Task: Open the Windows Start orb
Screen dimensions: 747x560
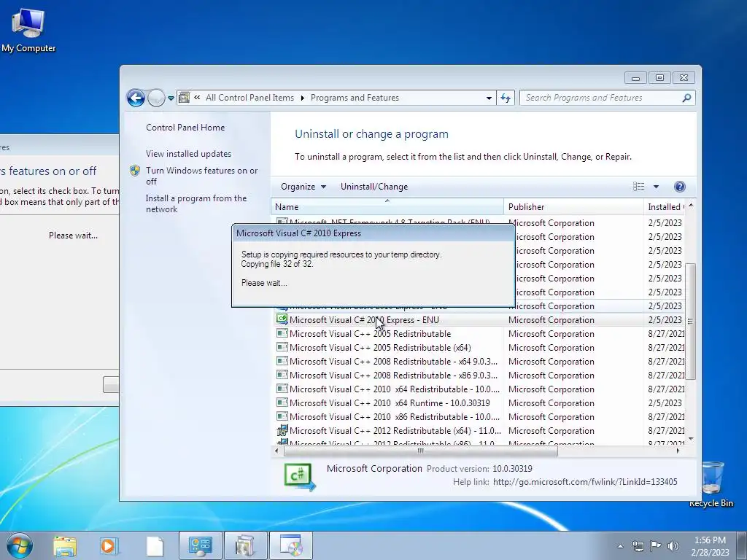Action: 20,545
